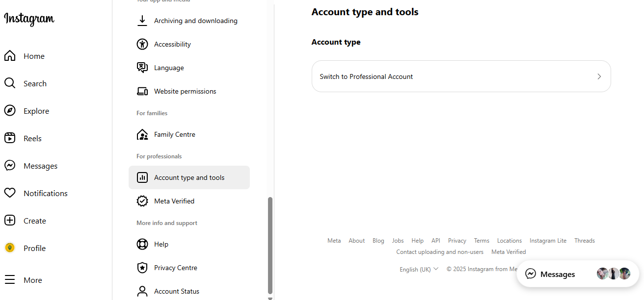
Task: Click the Help lifebuoy icon
Action: [142, 244]
